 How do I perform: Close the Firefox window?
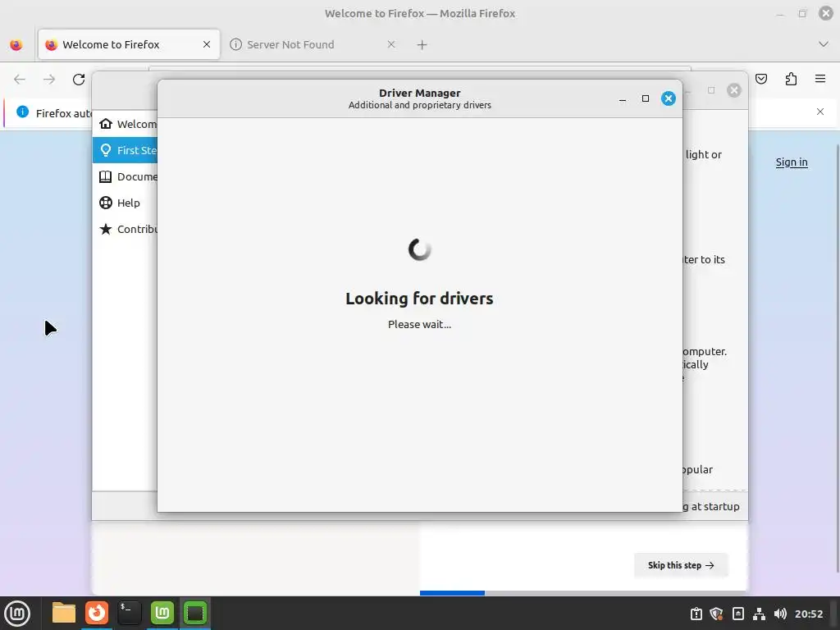(x=826, y=13)
